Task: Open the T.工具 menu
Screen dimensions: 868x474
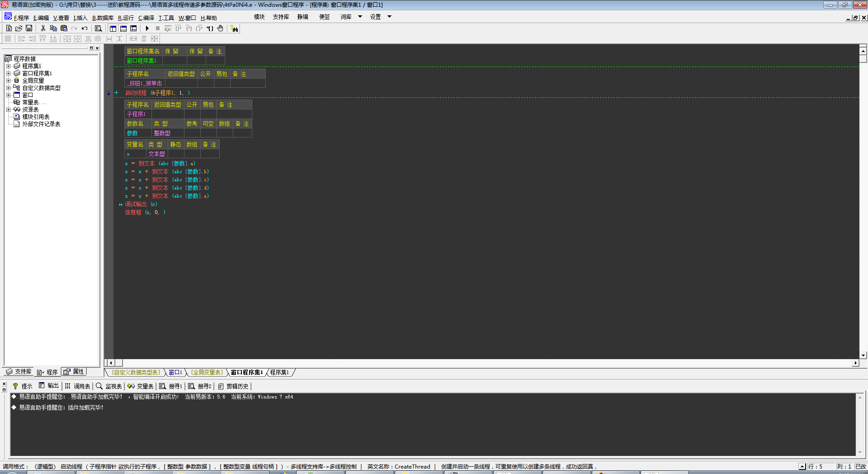Action: [166, 18]
